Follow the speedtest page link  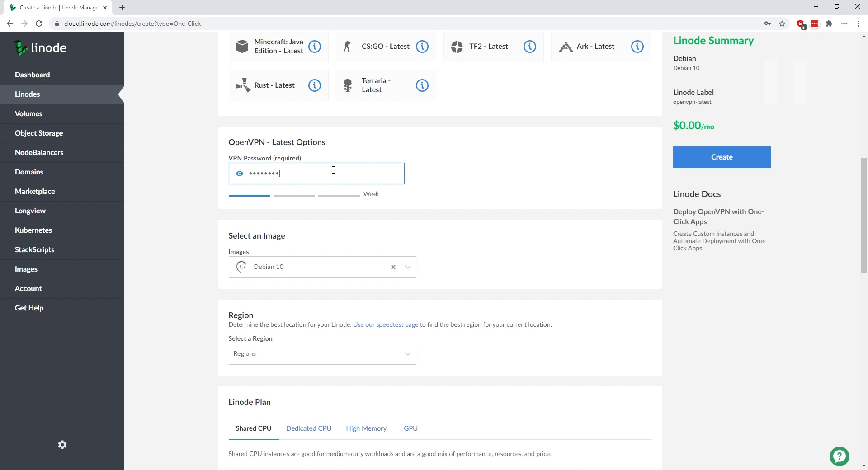pos(386,325)
